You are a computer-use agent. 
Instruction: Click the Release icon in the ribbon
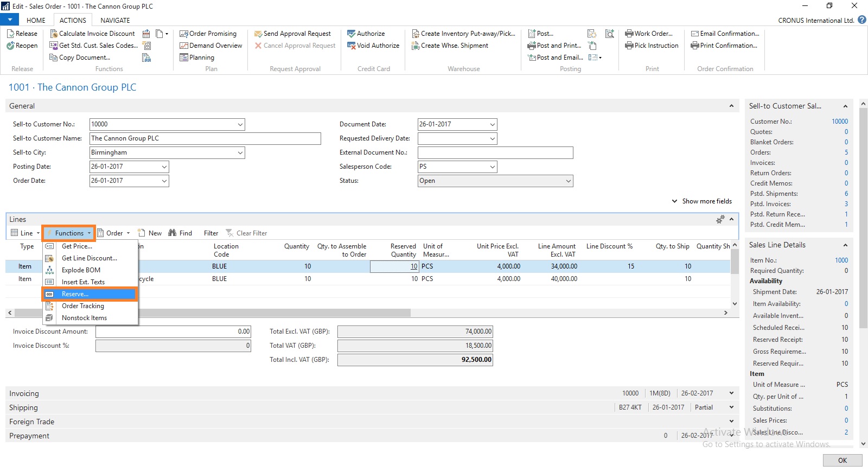coord(11,34)
